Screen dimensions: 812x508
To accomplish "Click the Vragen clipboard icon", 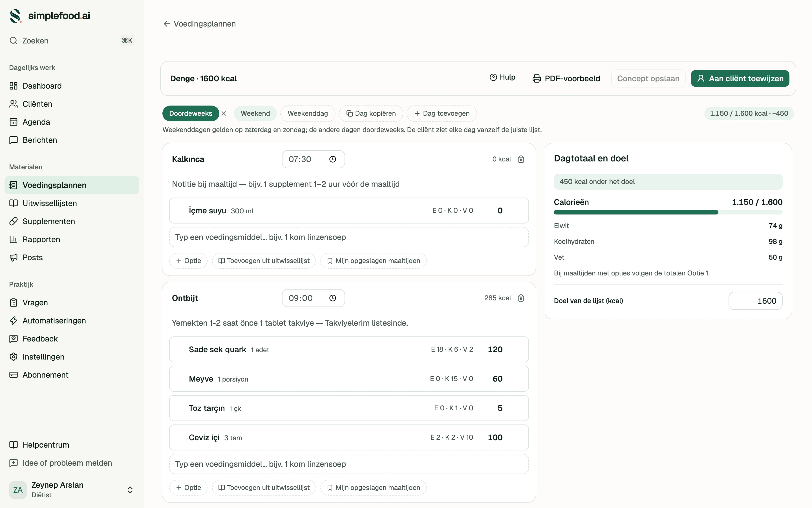I will click(x=14, y=303).
